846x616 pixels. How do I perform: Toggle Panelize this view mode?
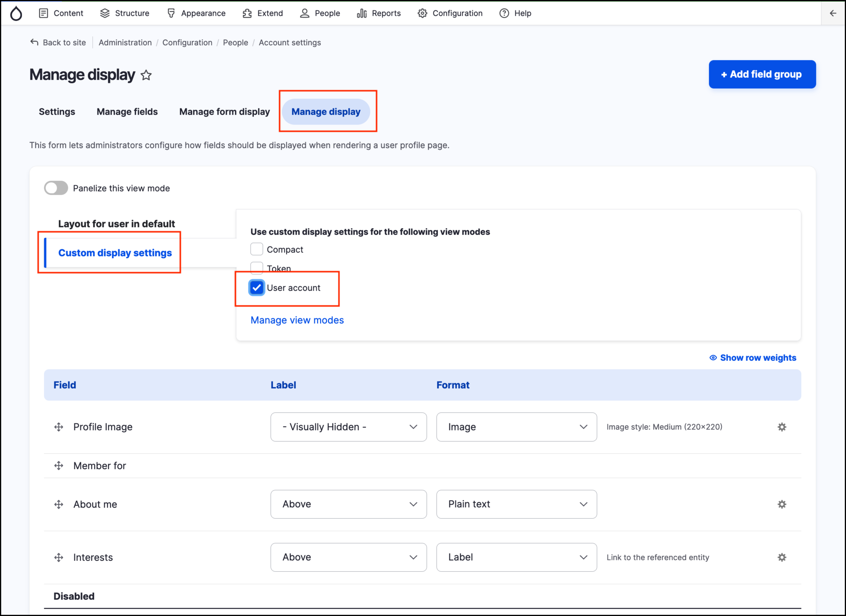56,188
